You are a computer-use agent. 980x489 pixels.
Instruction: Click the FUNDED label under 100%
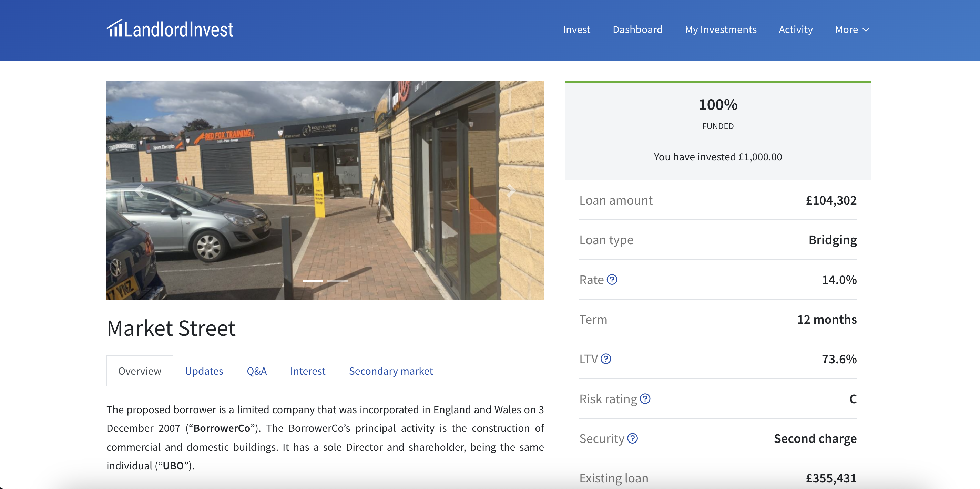718,126
